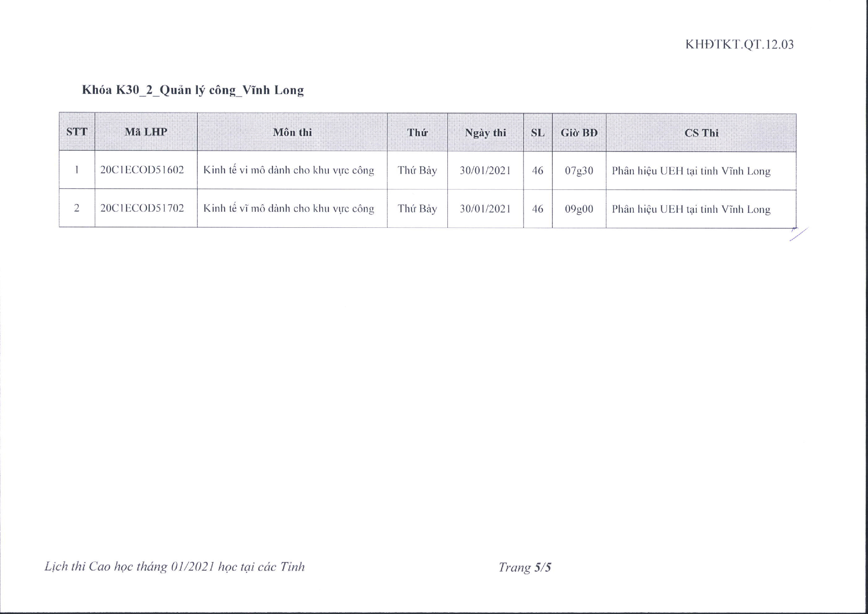
Task: Click course code 20C1ECOD51602
Action: click(142, 170)
